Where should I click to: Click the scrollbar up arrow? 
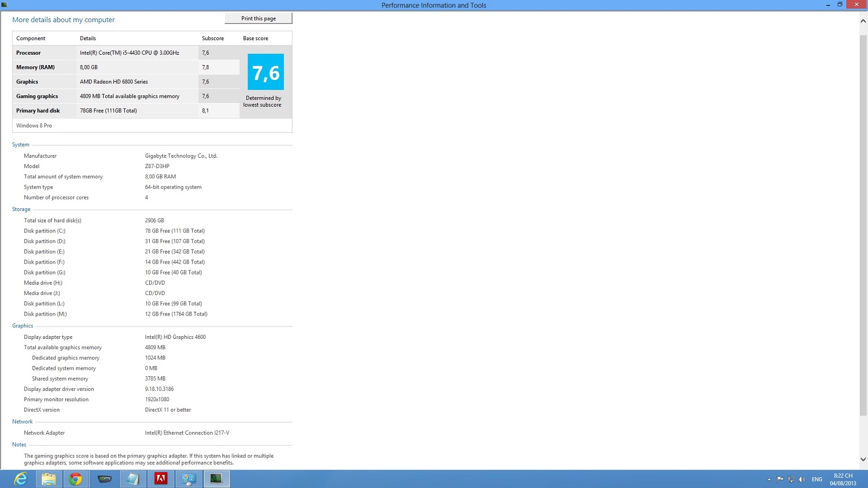pyautogui.click(x=863, y=21)
